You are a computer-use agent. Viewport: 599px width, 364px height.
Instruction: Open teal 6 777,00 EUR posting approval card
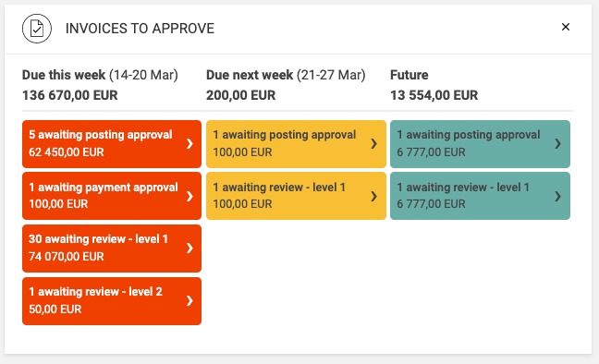480,144
